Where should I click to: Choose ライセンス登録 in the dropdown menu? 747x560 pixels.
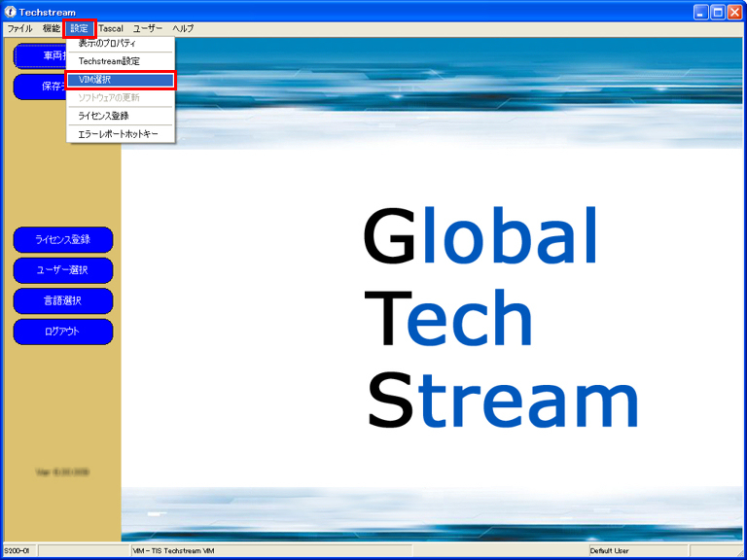(121, 116)
